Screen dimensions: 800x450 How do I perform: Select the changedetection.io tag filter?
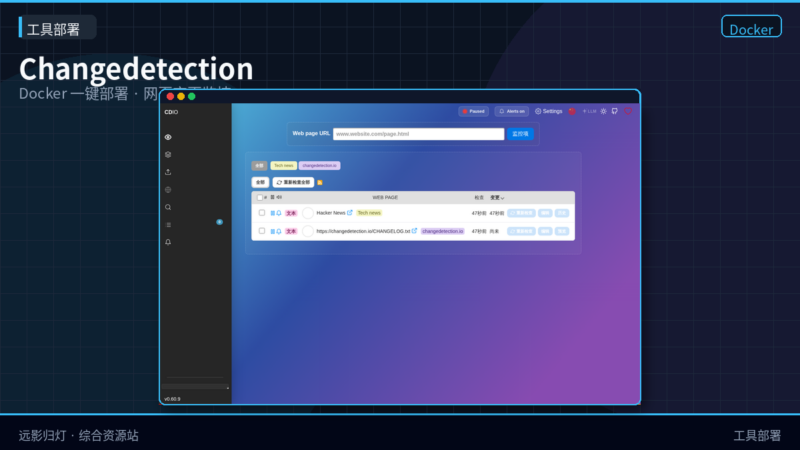click(319, 166)
